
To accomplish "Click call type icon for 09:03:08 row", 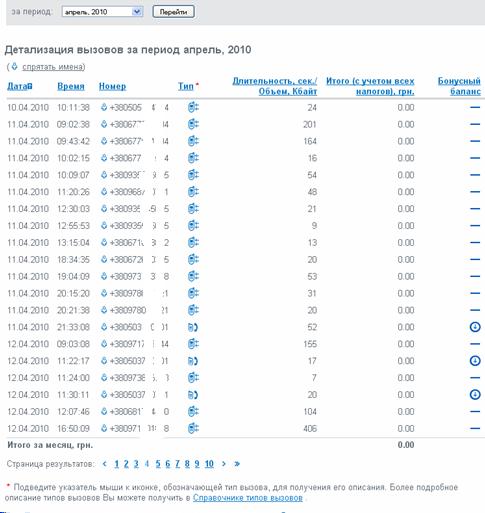I will pyautogui.click(x=193, y=344).
